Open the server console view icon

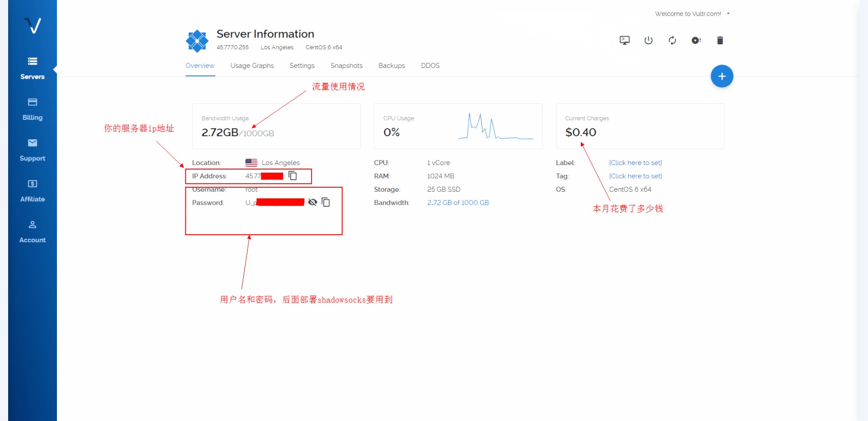(x=624, y=40)
